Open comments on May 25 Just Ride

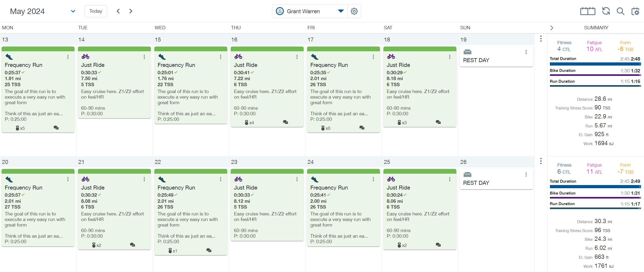click(438, 245)
